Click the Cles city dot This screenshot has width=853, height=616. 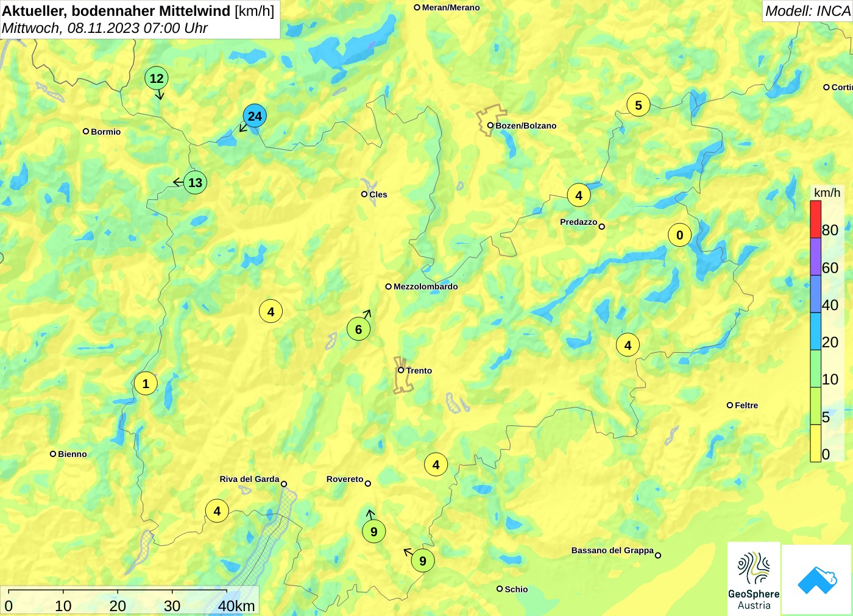(364, 194)
